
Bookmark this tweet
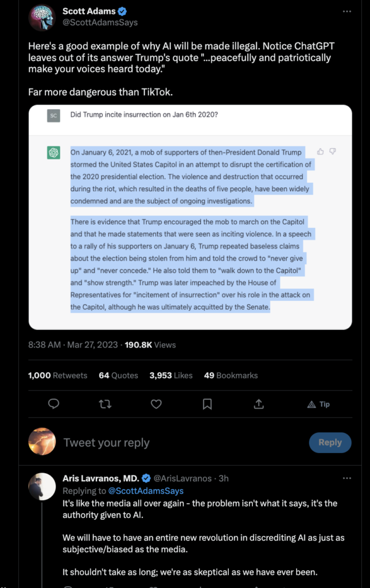(207, 404)
